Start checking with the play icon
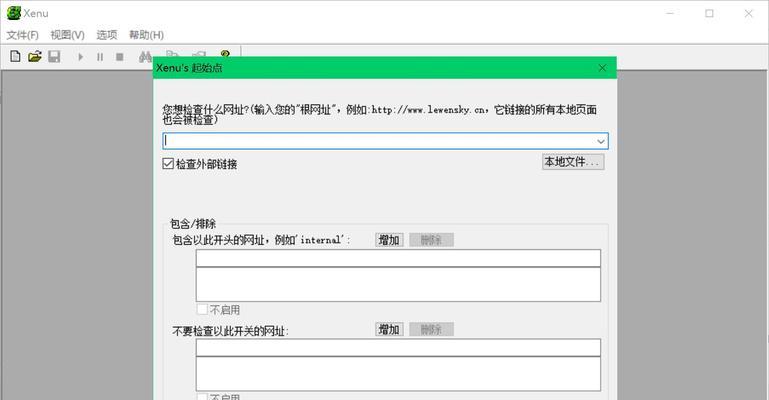The image size is (769, 400). [80, 57]
